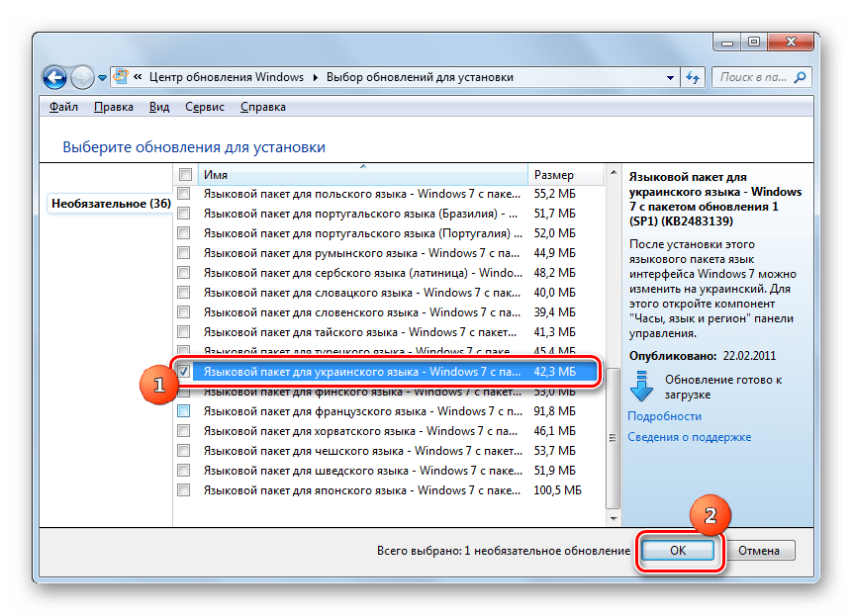Open the Файл menu

(63, 107)
